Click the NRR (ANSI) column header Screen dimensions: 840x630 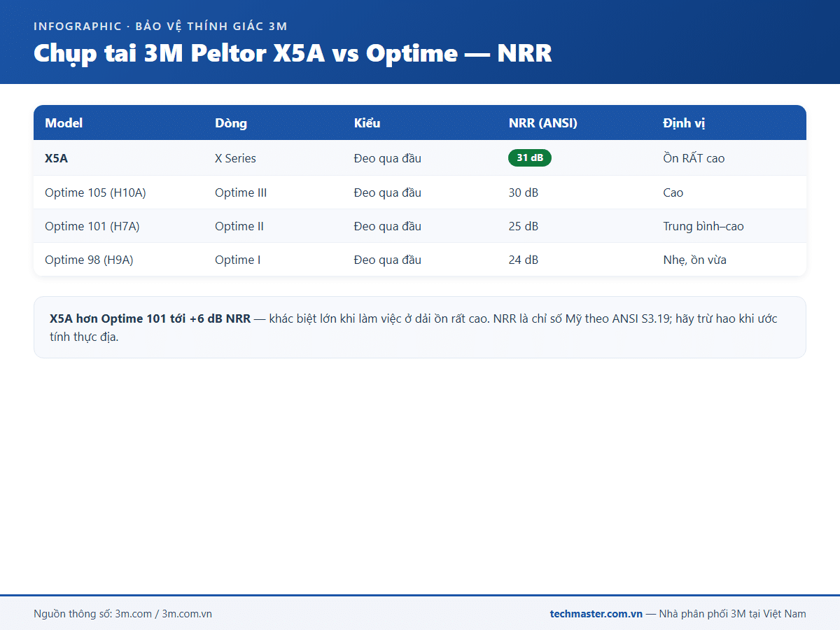pos(543,123)
